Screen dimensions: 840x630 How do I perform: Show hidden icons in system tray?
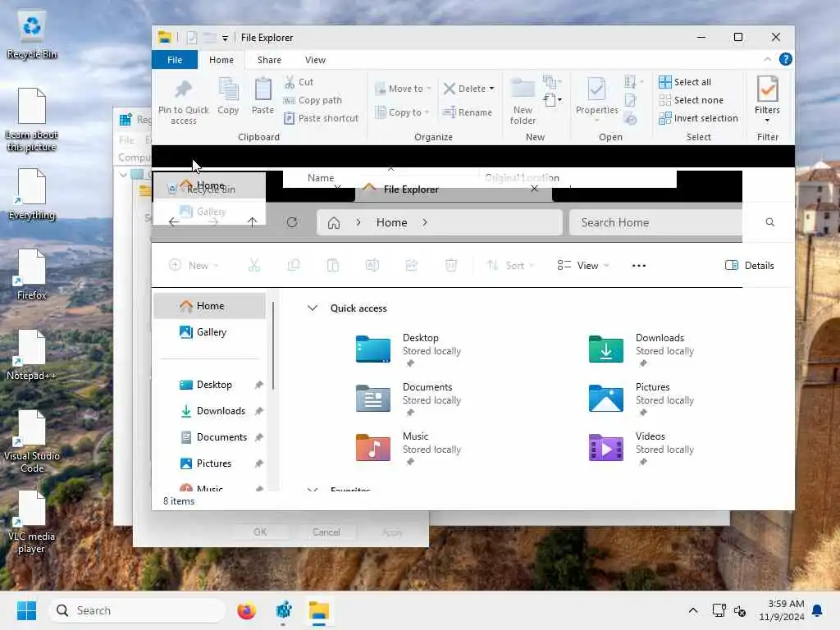point(692,610)
